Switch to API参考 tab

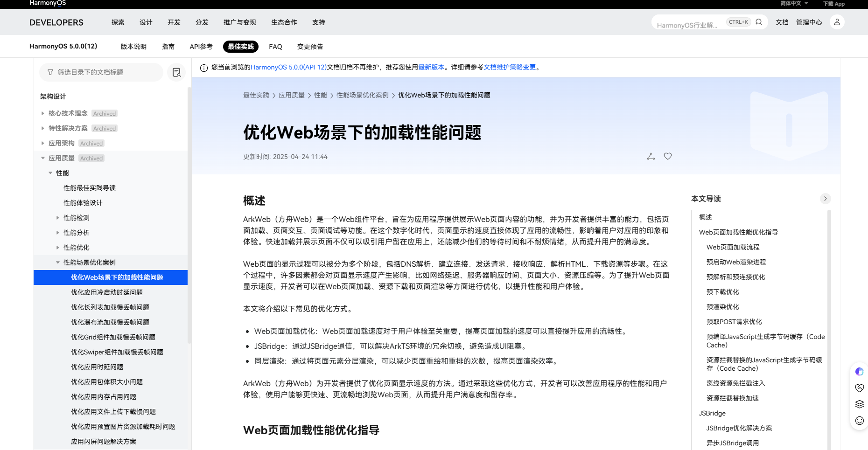point(201,47)
